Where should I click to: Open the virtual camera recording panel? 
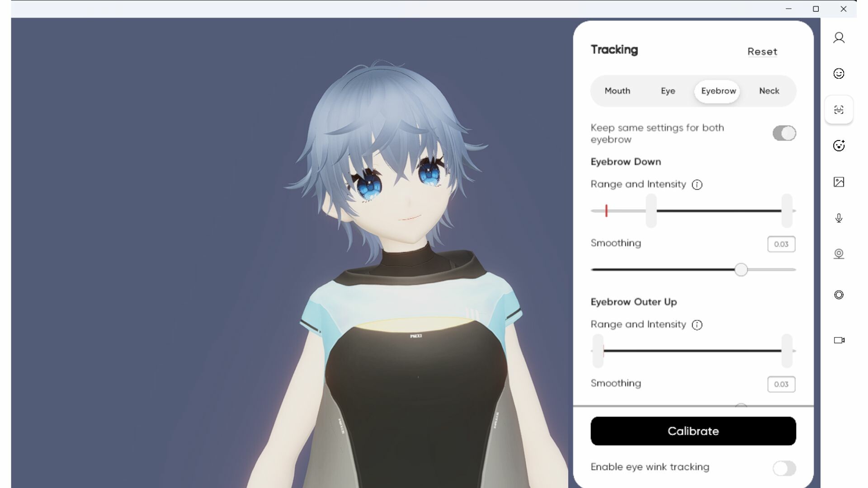click(x=839, y=340)
